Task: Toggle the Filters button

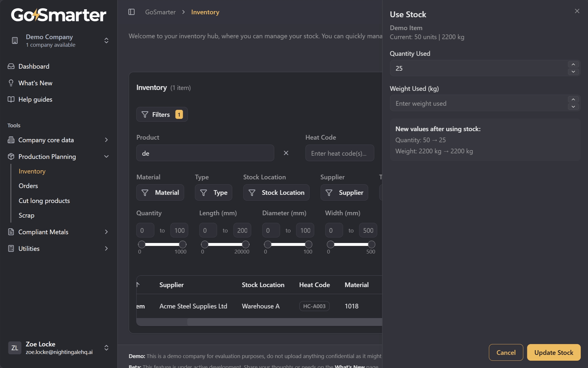Action: click(162, 114)
